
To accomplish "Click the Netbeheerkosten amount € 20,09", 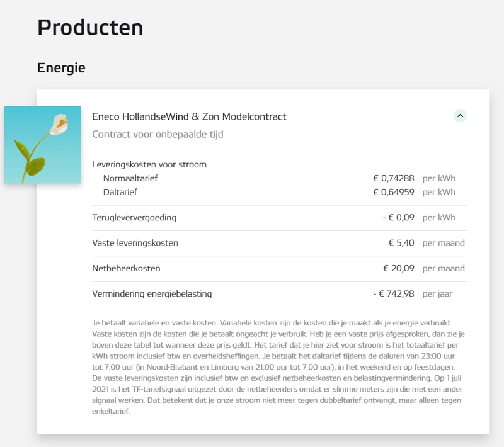I will pos(399,268).
